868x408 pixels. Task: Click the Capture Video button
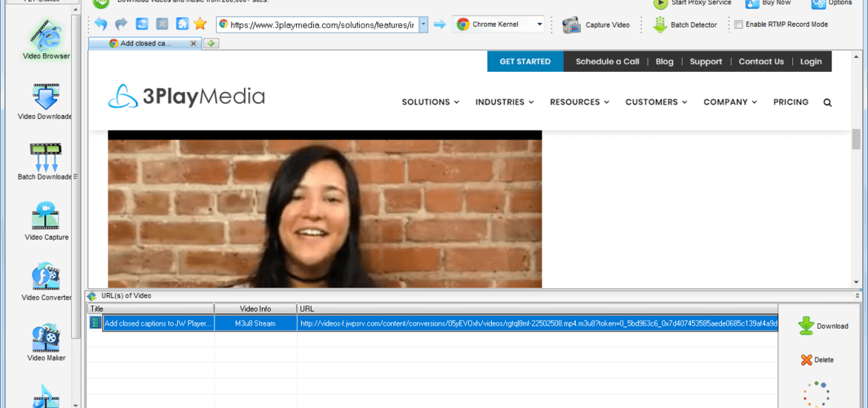(596, 25)
